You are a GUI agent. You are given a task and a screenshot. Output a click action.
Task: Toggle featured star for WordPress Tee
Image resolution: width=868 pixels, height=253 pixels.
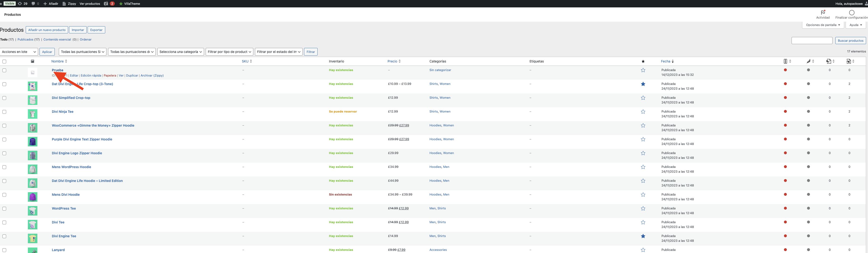tap(643, 208)
